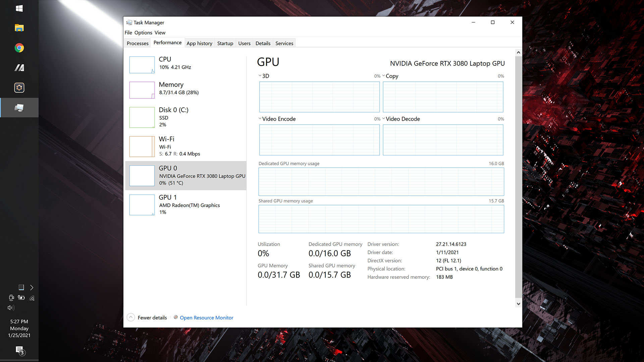Screen dimensions: 644x362
Task: Open the Options menu
Action: 143,33
